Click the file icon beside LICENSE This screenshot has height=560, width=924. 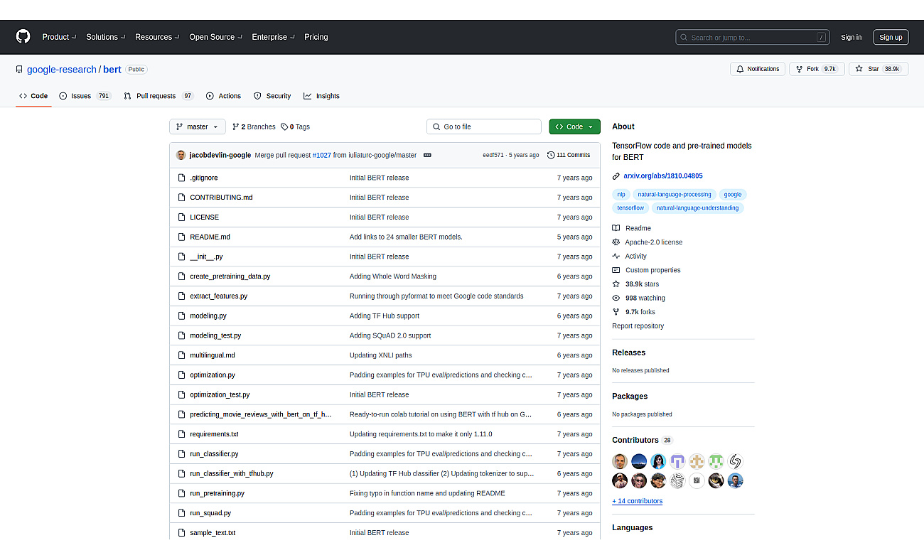pos(182,217)
